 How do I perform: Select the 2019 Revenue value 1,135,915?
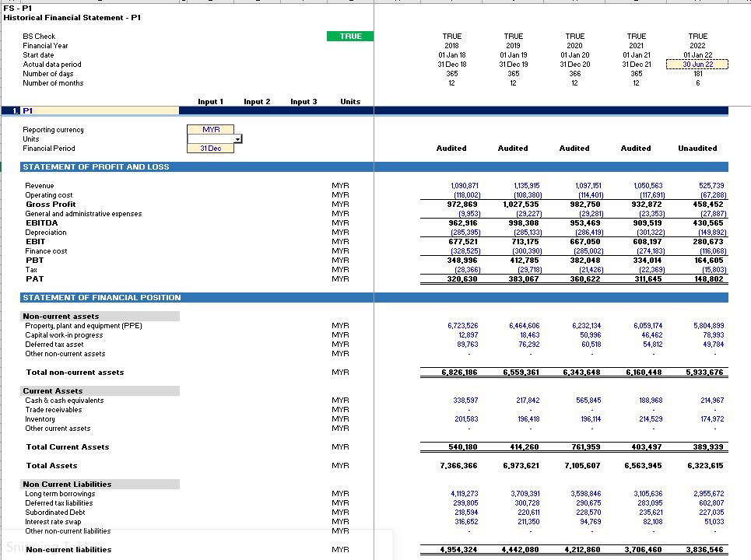coord(526,186)
